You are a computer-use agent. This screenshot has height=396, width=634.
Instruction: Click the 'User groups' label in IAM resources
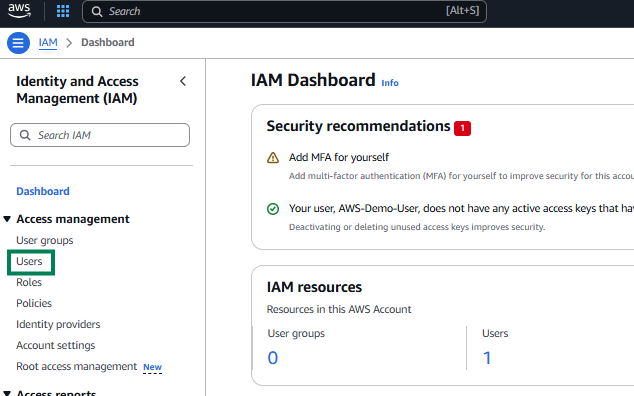click(x=296, y=333)
